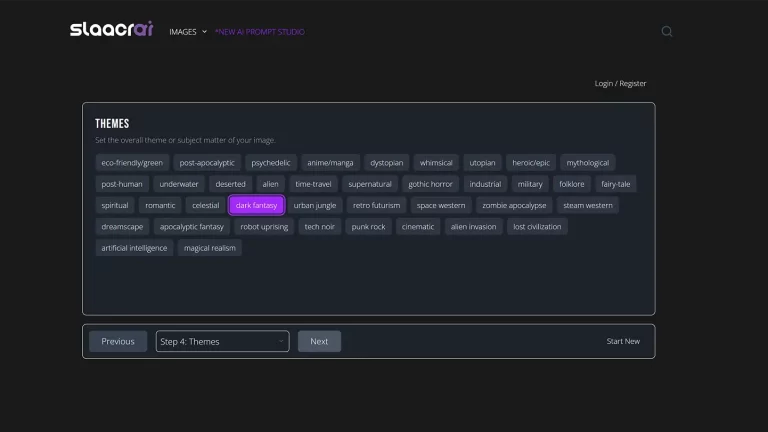
Task: Open the New AI Prompt Studio link
Action: [x=259, y=31]
